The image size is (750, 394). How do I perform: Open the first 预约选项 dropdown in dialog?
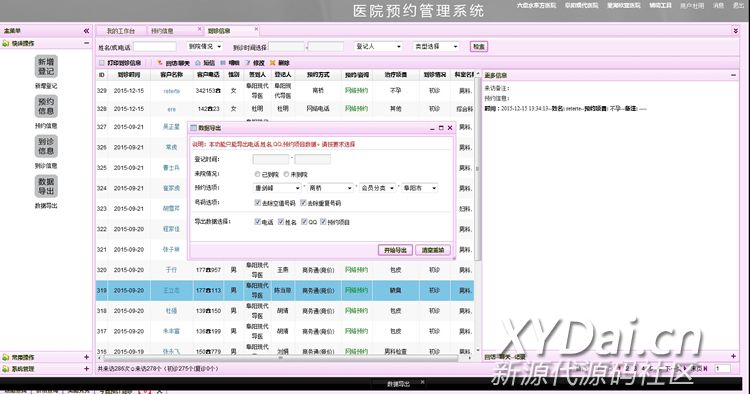click(277, 188)
